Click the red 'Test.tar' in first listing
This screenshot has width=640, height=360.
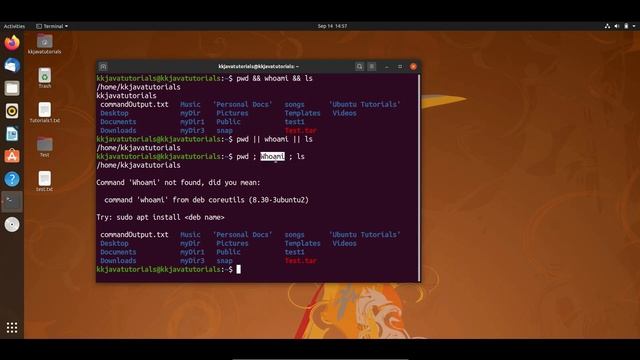[300, 131]
